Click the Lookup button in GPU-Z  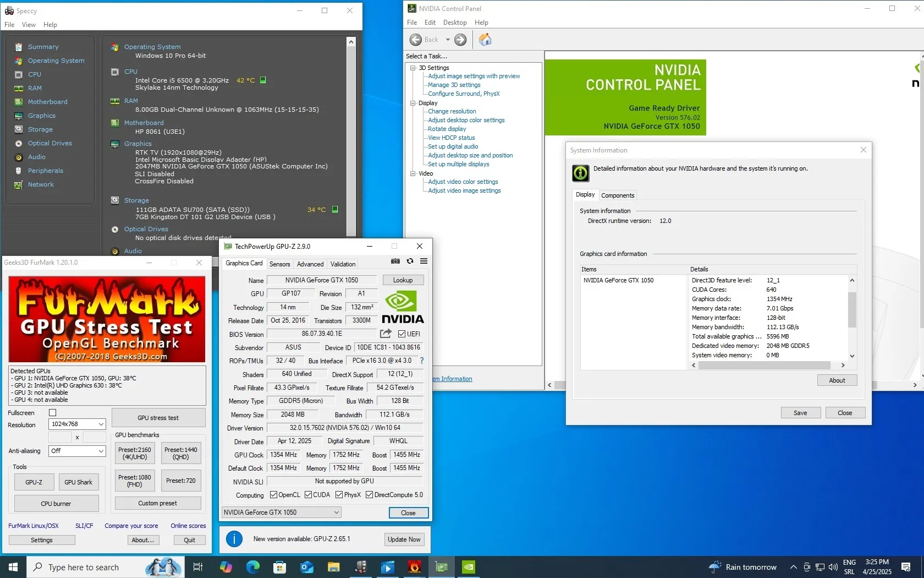(403, 280)
